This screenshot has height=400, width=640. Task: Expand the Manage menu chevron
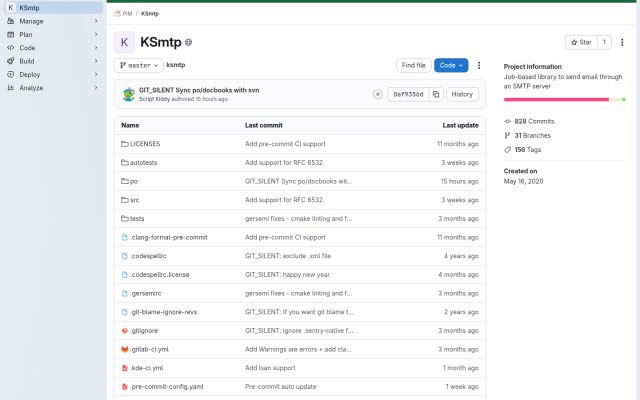[x=96, y=21]
